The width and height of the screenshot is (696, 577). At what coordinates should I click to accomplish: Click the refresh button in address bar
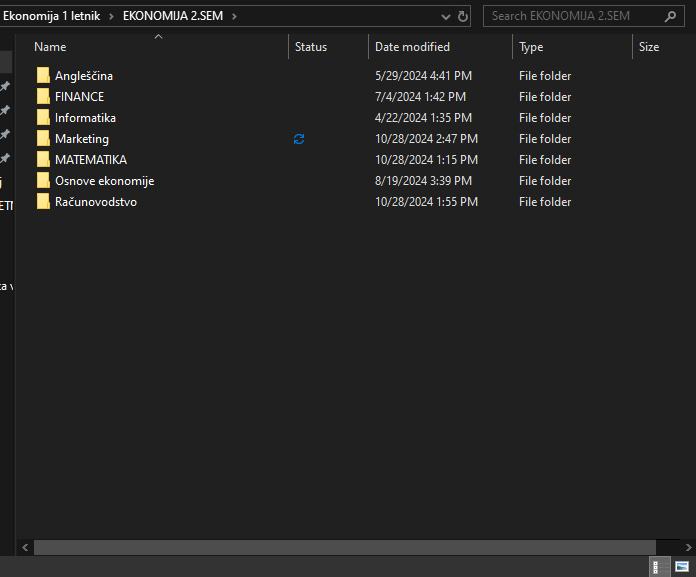click(x=463, y=16)
